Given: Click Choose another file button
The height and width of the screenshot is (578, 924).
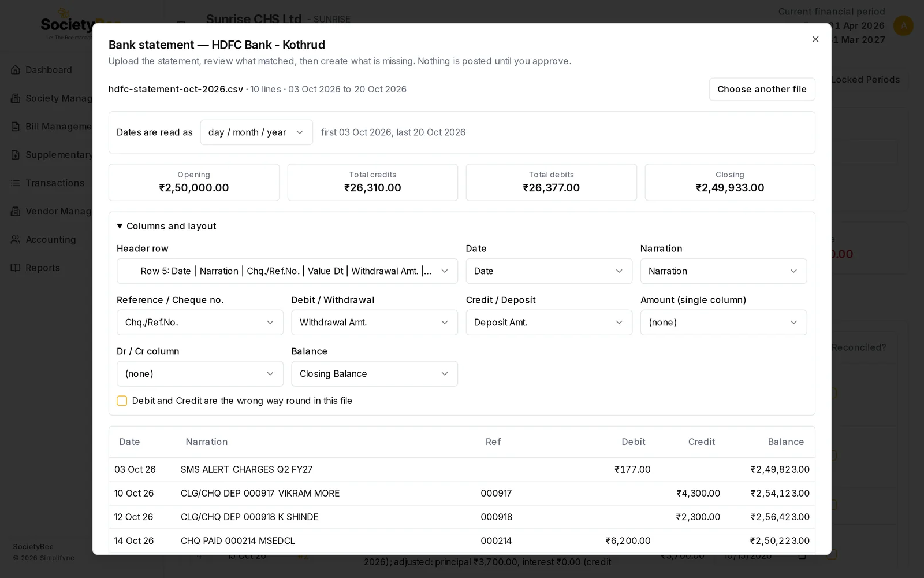Looking at the screenshot, I should pos(762,89).
